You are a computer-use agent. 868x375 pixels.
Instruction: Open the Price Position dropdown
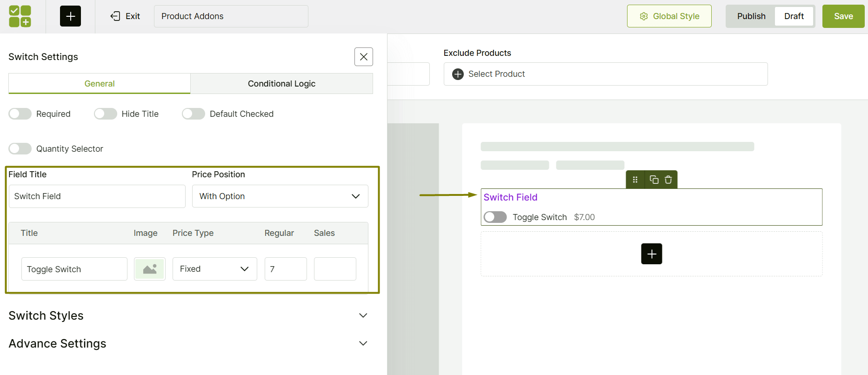tap(280, 196)
